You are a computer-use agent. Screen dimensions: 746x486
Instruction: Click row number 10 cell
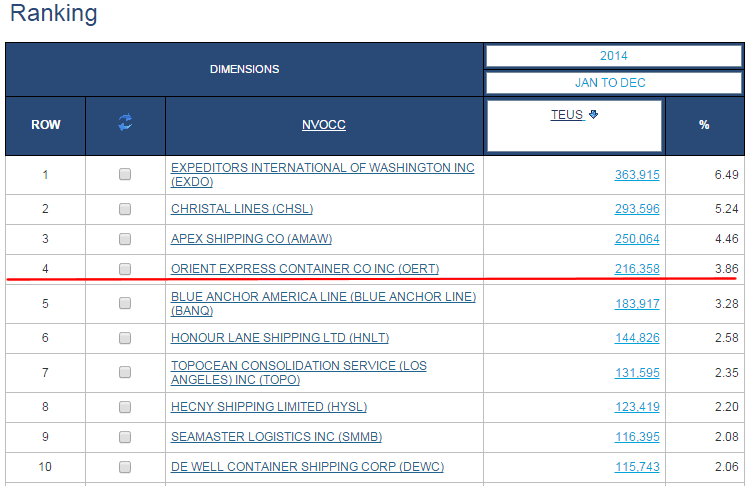45,467
